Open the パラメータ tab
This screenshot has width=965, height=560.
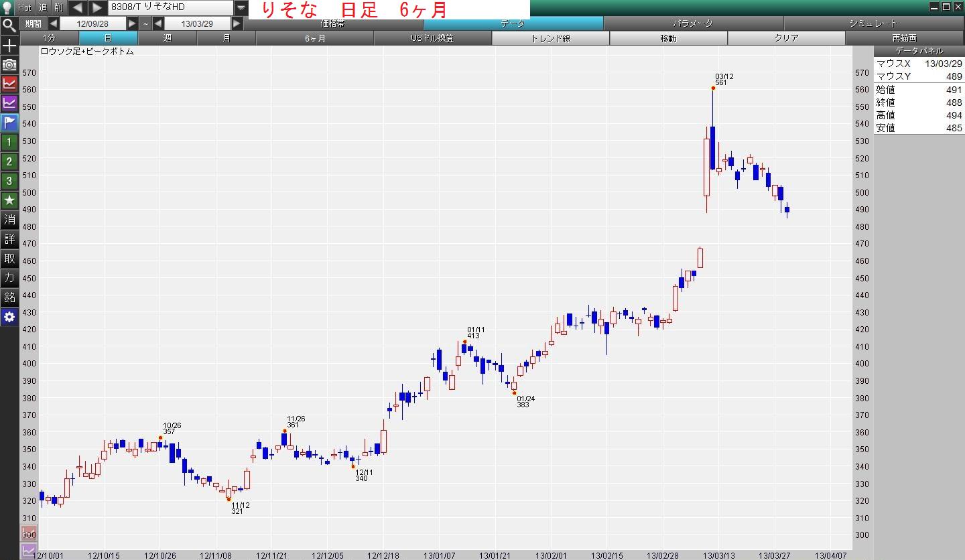(x=694, y=23)
